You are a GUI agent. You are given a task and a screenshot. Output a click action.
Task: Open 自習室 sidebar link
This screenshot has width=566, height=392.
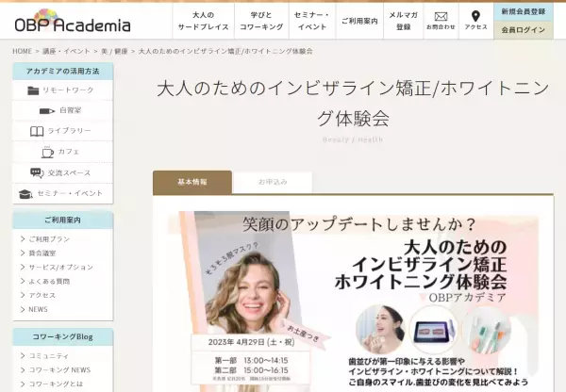(71, 110)
